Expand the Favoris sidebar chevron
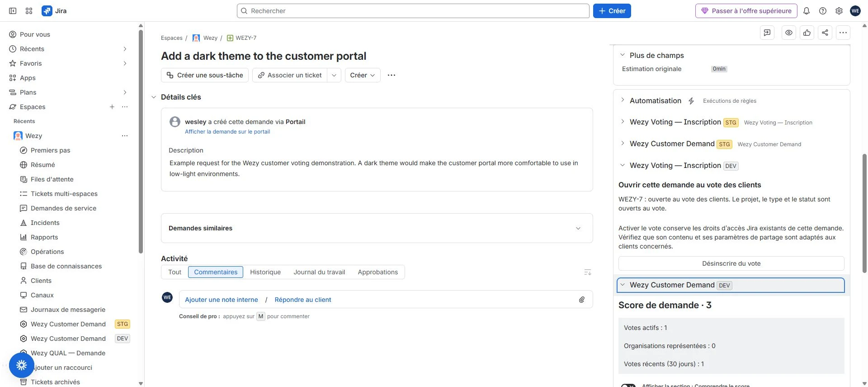868x387 pixels. [x=125, y=63]
